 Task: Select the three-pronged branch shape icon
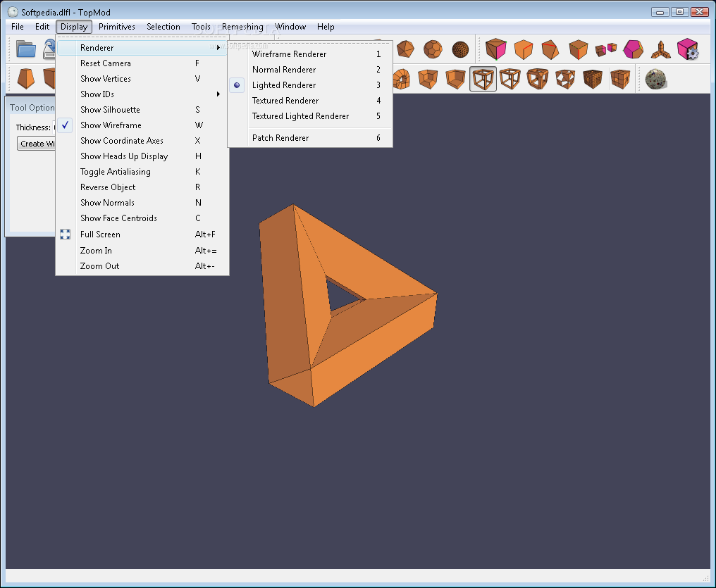(x=660, y=49)
